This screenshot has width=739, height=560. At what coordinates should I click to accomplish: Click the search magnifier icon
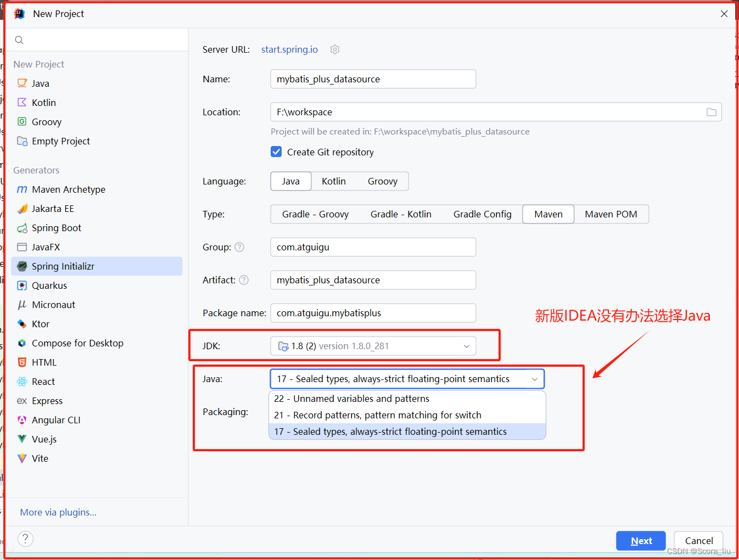click(19, 40)
